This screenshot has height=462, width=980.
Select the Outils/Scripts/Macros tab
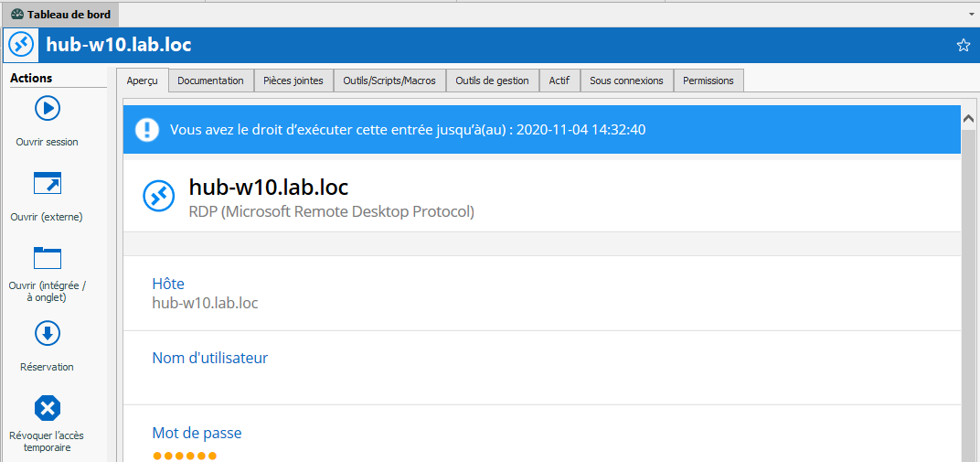pos(389,81)
